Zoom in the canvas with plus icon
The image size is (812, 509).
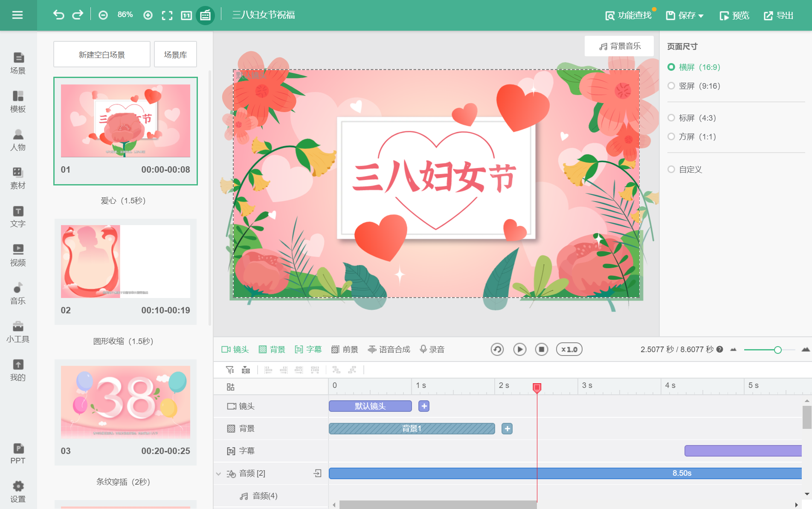(x=148, y=15)
